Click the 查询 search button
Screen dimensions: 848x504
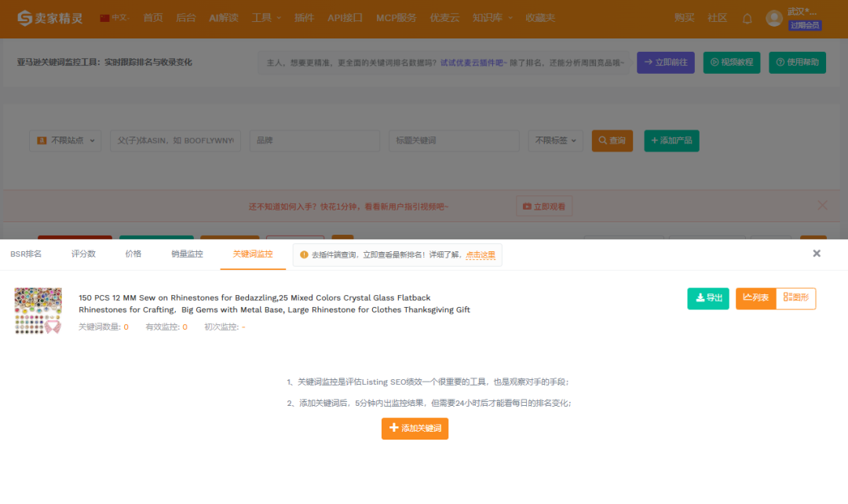point(612,141)
